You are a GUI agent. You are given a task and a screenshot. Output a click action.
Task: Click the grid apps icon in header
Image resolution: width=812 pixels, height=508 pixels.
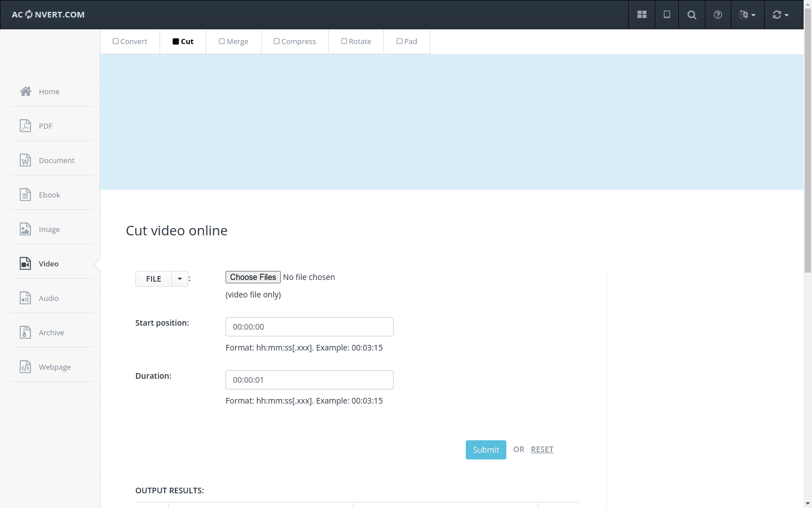(642, 15)
